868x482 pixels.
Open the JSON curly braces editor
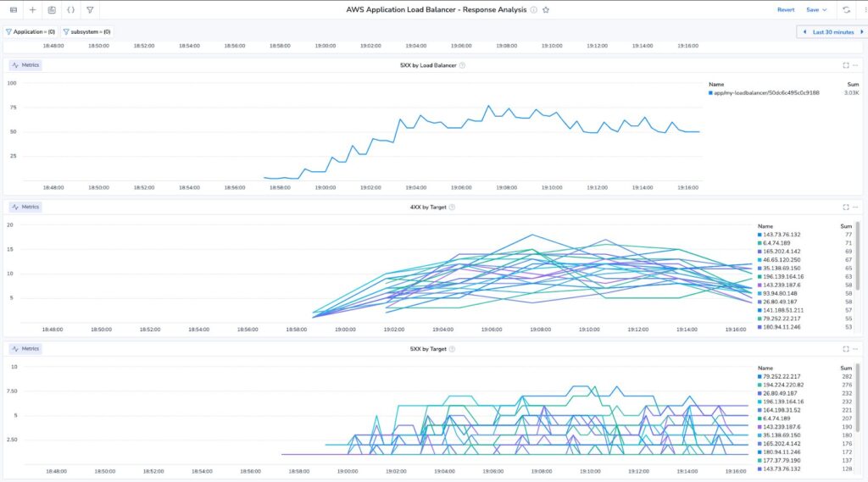pos(71,10)
